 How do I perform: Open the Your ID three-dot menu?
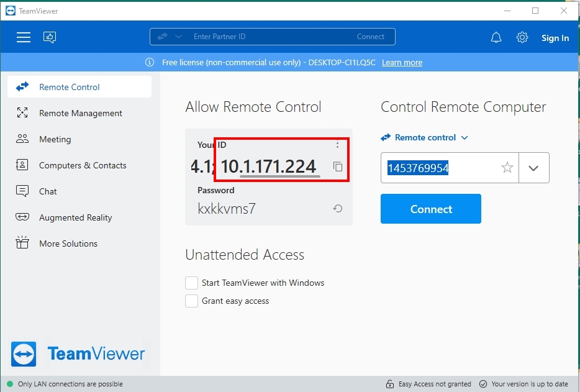pos(337,145)
